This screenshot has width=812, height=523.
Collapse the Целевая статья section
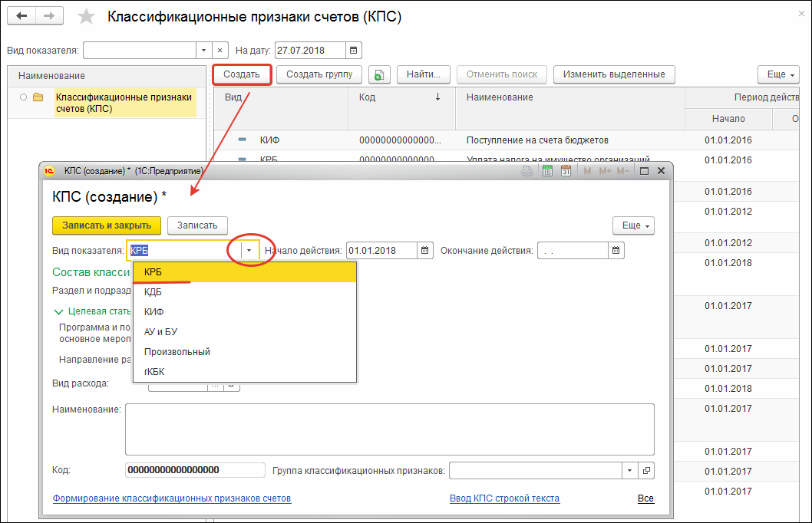pos(58,311)
